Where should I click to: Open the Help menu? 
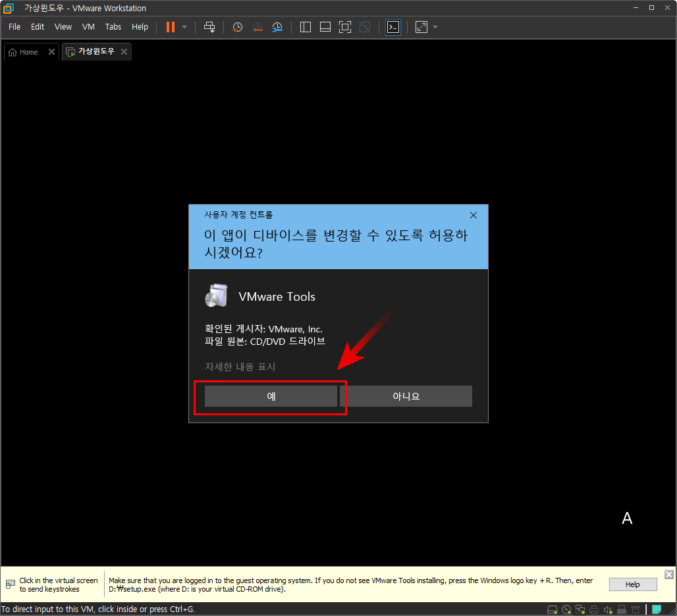(x=140, y=27)
